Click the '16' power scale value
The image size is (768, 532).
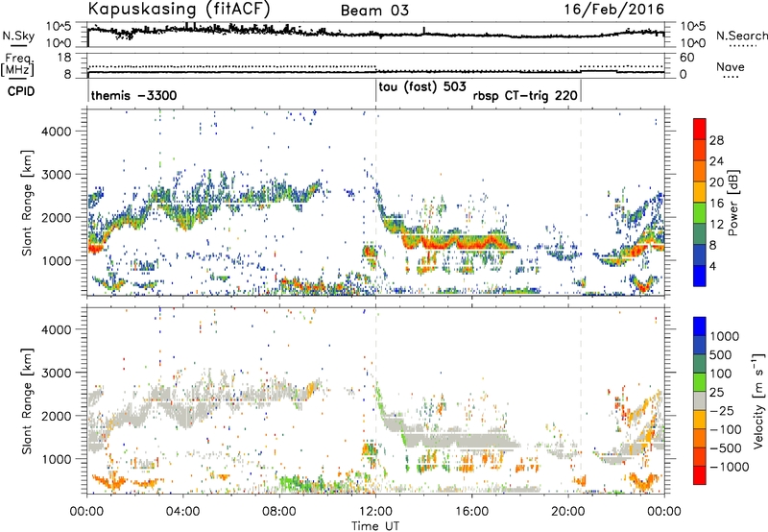click(716, 204)
